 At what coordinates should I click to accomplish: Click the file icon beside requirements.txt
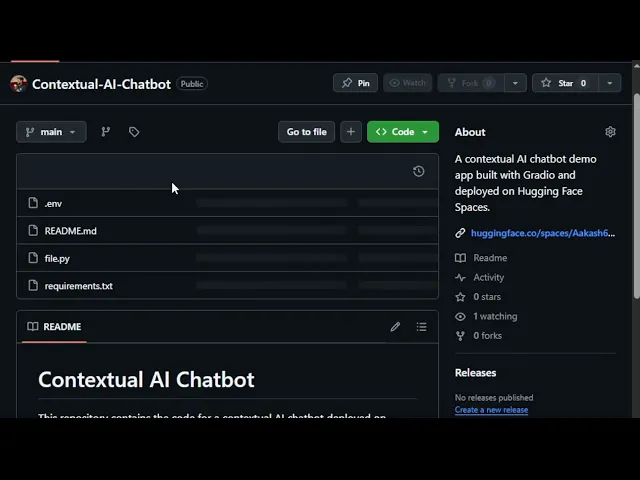(x=33, y=285)
